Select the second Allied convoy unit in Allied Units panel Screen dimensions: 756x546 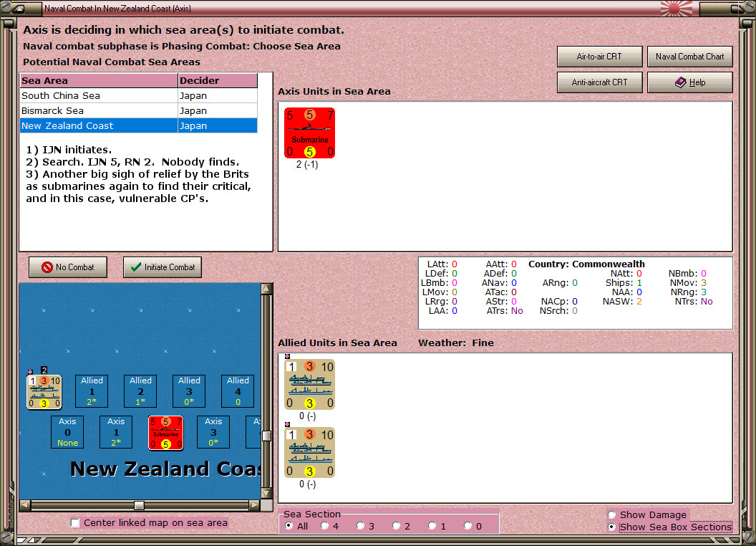point(309,452)
